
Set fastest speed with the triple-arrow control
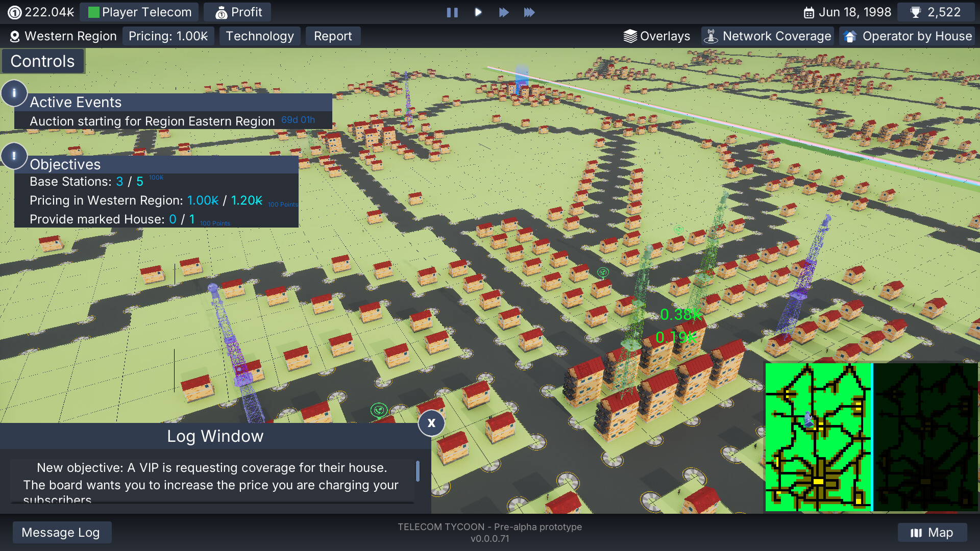coord(530,12)
